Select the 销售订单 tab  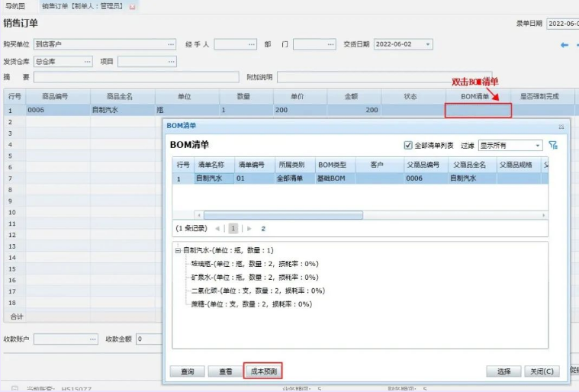(82, 6)
